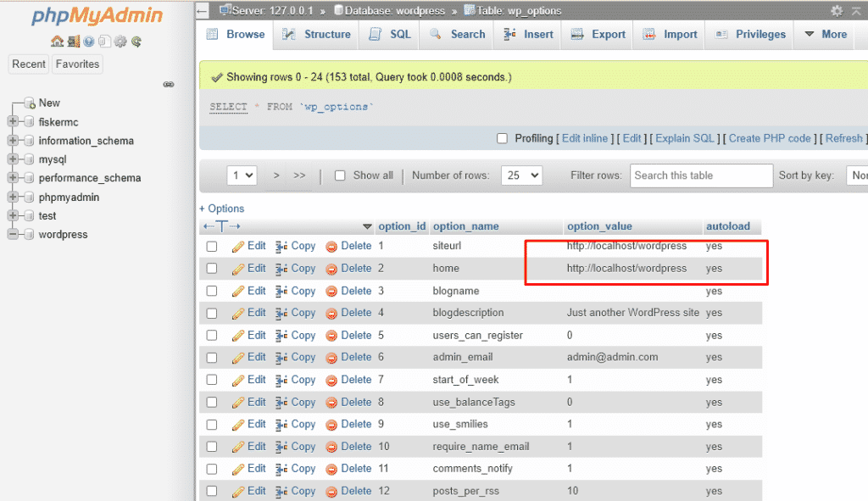Open the SQL tab

pyautogui.click(x=390, y=34)
